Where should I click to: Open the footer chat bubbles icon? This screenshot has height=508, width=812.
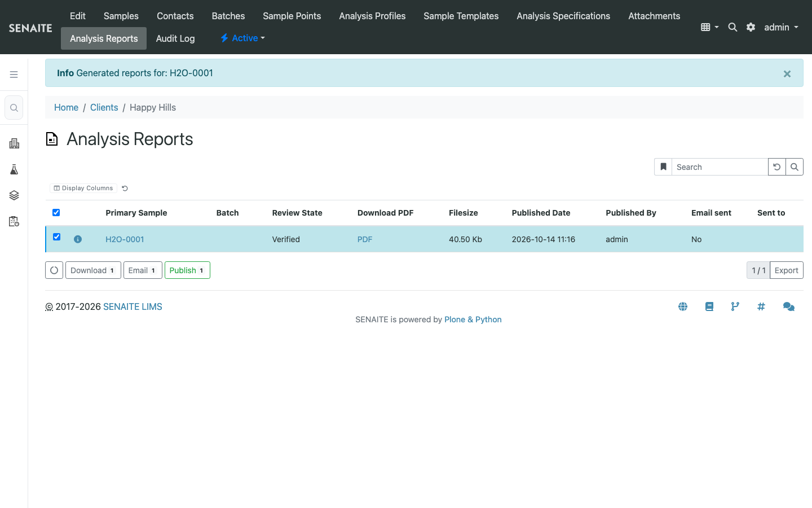click(789, 306)
